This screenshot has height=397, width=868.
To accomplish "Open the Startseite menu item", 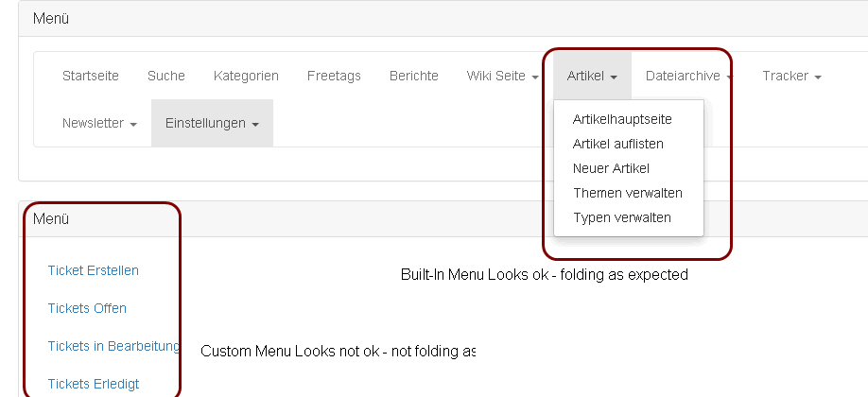I will [90, 76].
